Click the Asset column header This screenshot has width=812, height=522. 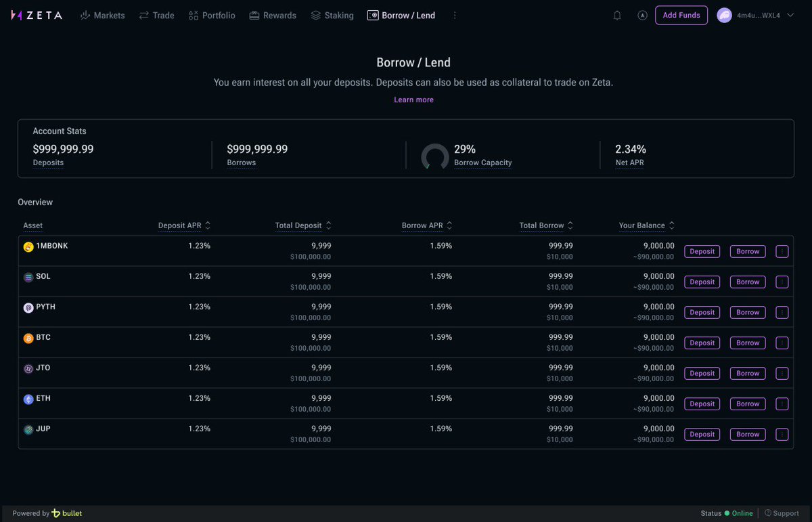(x=32, y=225)
